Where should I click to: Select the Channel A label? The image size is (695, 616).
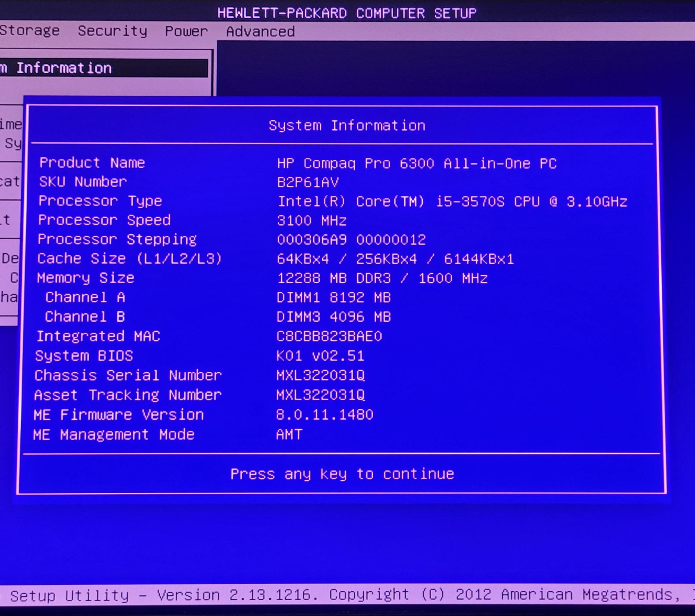pos(85,297)
